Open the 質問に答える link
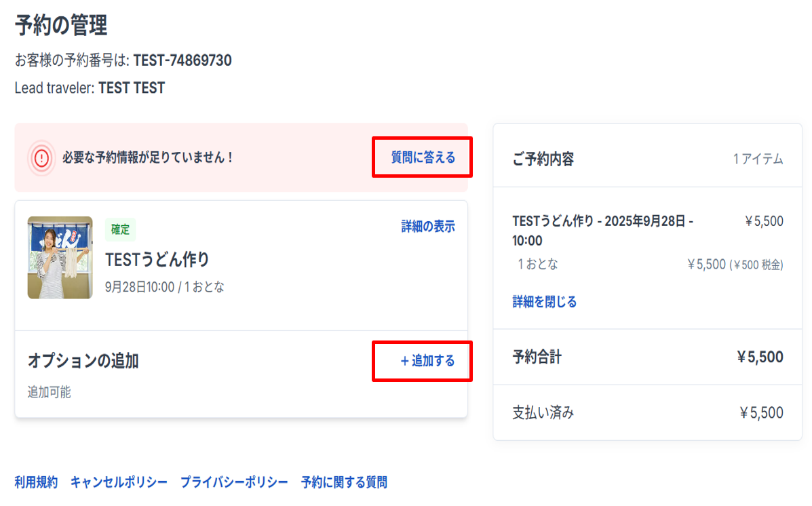Viewport: 812px width, 506px height. point(423,157)
